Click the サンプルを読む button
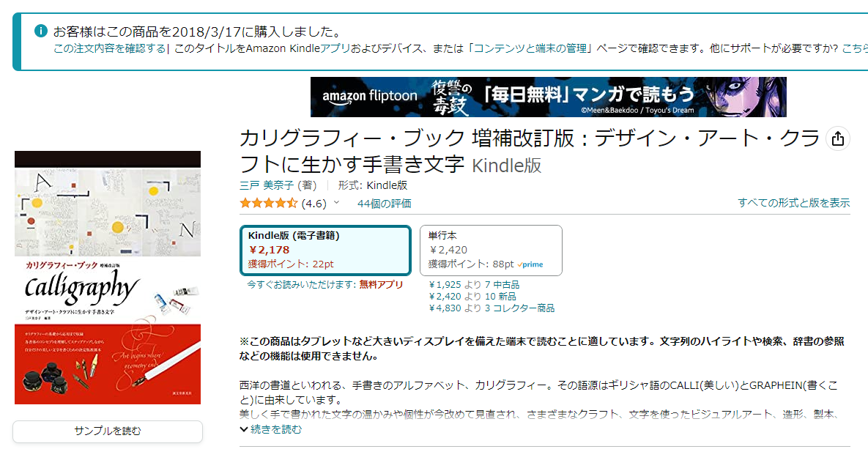The height and width of the screenshot is (449, 868). click(108, 431)
